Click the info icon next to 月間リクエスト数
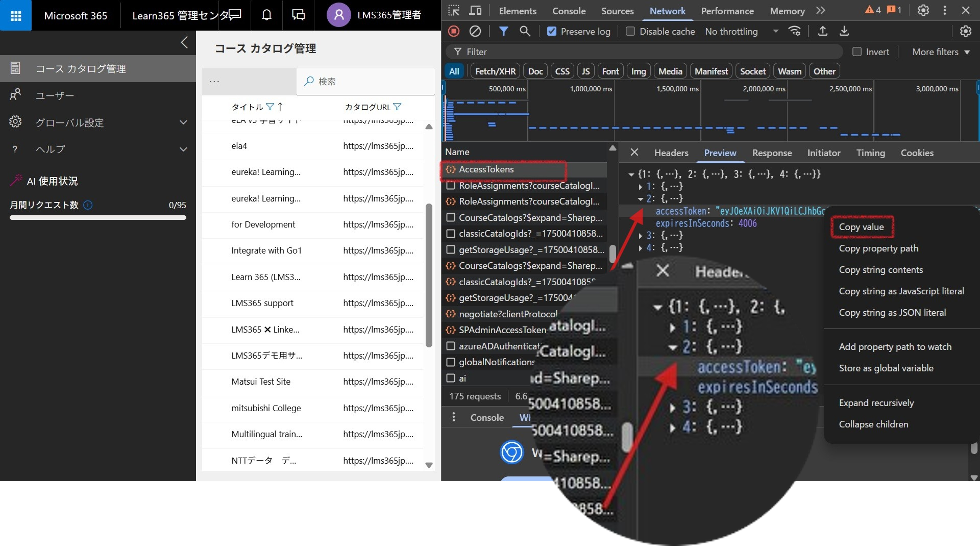 click(x=88, y=205)
